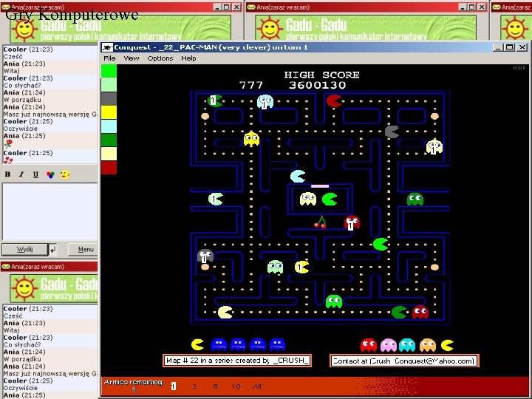This screenshot has height=399, width=532.
Task: Set armies to place to 2
Action: click(194, 386)
